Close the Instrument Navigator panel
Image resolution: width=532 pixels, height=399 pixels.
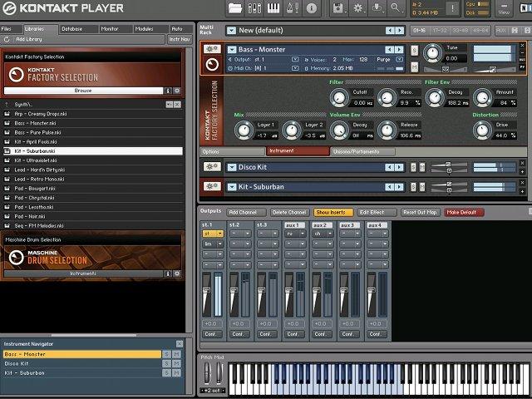coord(180,343)
